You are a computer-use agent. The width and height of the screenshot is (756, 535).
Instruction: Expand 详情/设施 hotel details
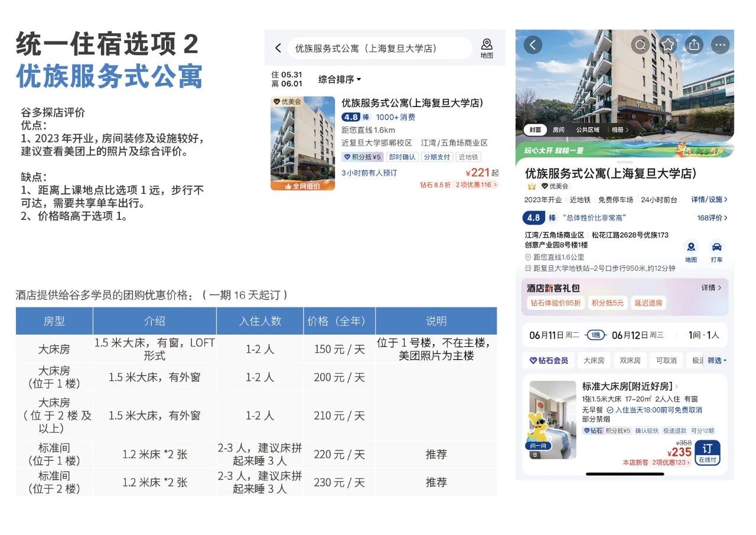point(709,200)
